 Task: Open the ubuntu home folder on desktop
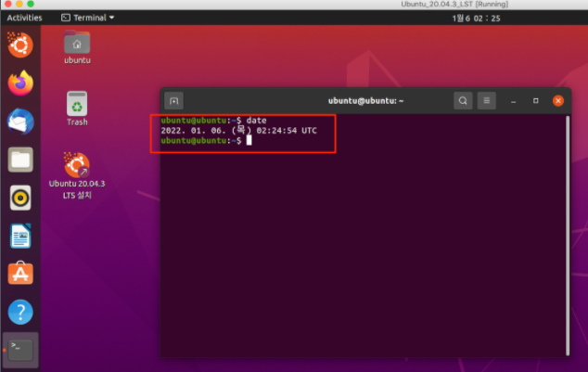tap(77, 48)
